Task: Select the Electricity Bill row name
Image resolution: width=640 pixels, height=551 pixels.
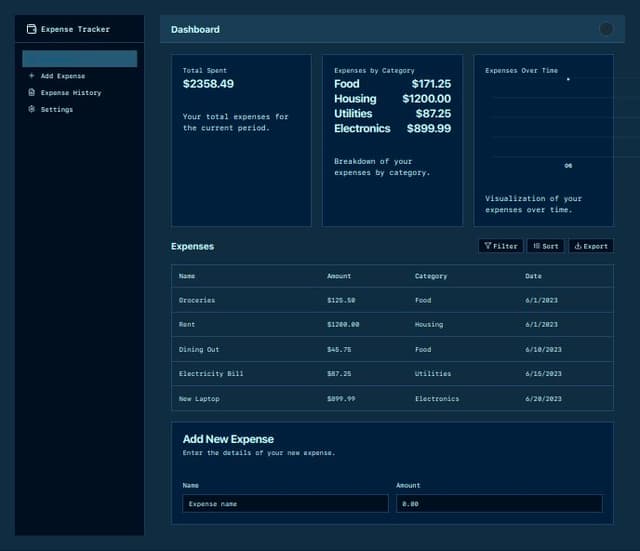Action: tap(211, 374)
